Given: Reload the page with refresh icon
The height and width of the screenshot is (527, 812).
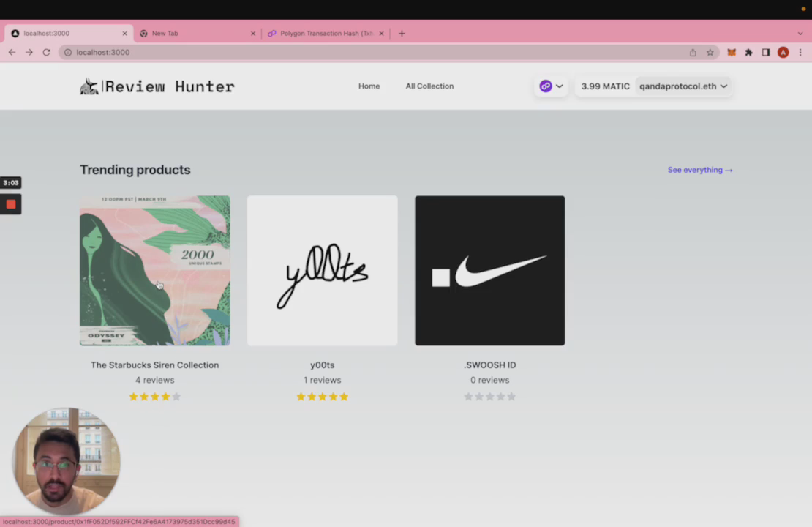Looking at the screenshot, I should click(47, 53).
